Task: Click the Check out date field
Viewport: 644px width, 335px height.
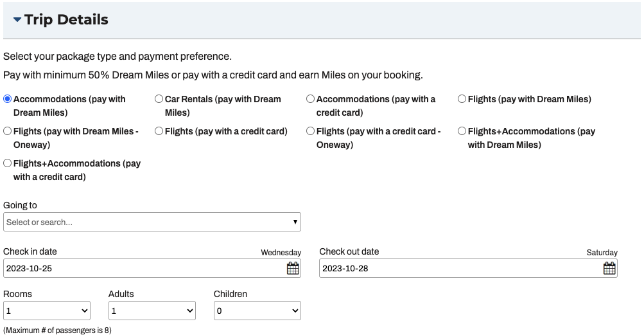Action: tap(459, 269)
